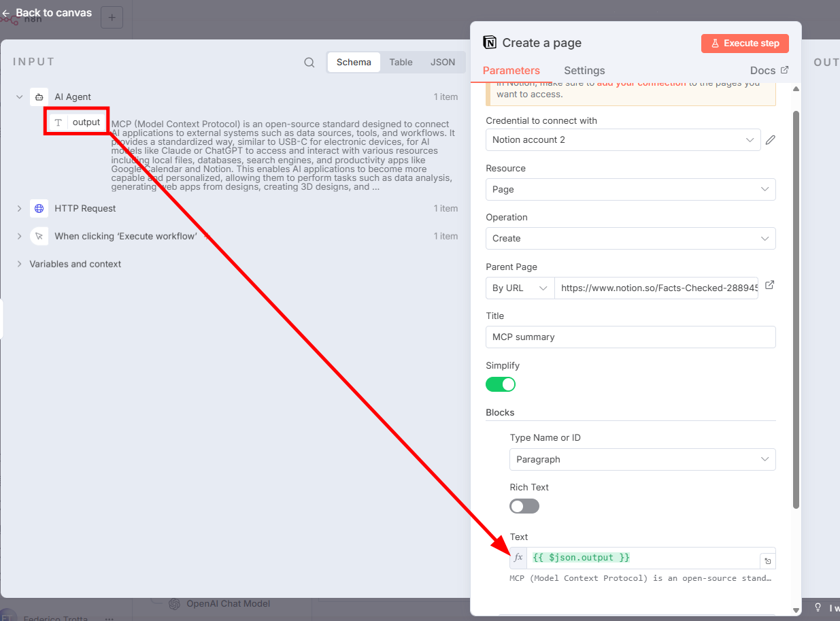Open Notion account 2 credential dropdown
The image size is (840, 621).
click(x=623, y=139)
